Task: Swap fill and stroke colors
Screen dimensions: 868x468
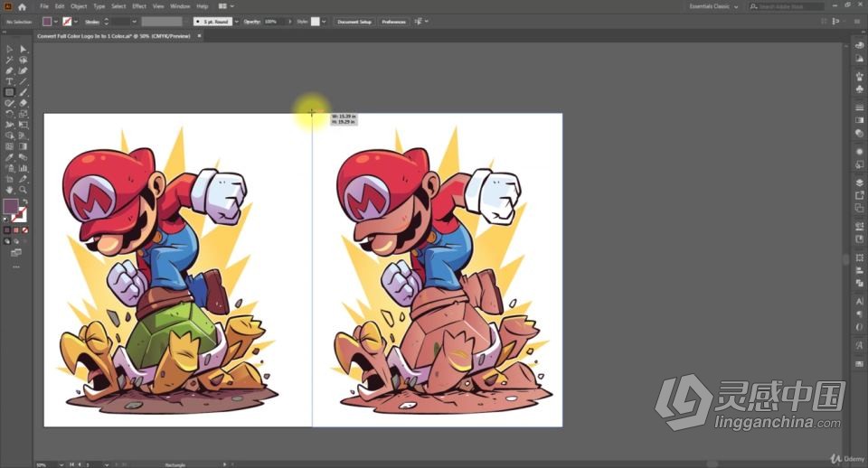Action: pyautogui.click(x=24, y=201)
